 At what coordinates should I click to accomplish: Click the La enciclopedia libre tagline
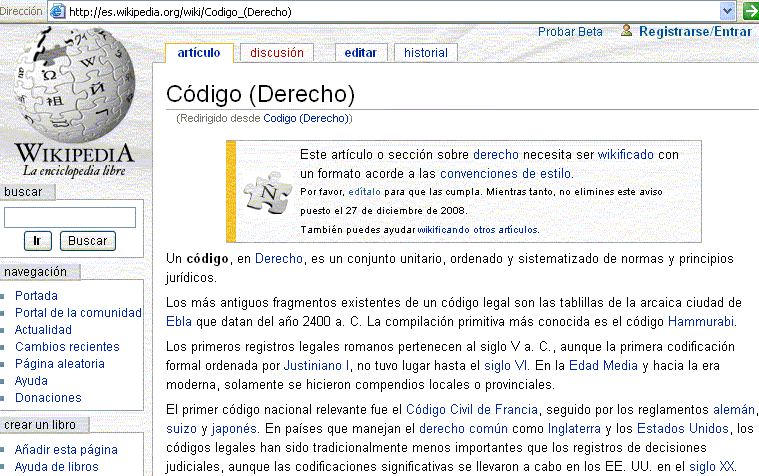point(74,171)
